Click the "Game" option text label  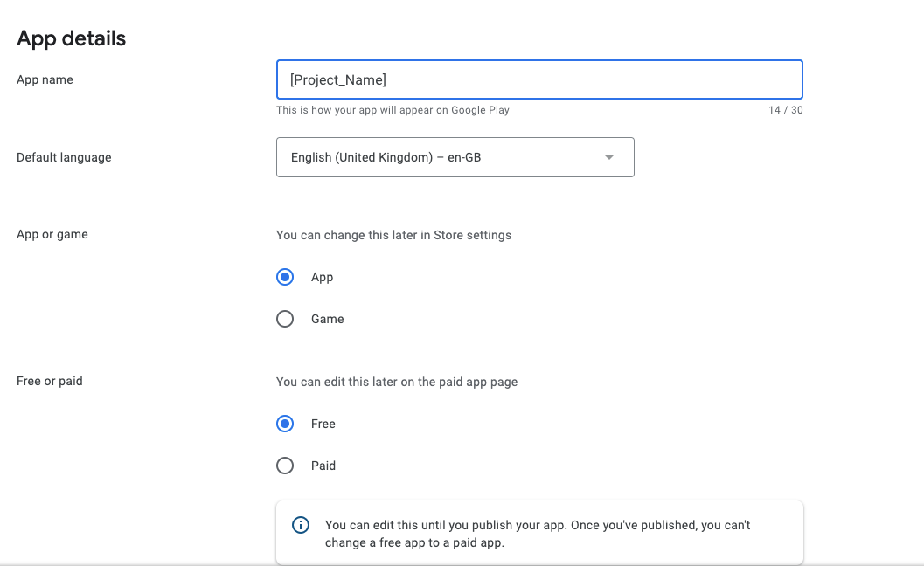tap(328, 319)
